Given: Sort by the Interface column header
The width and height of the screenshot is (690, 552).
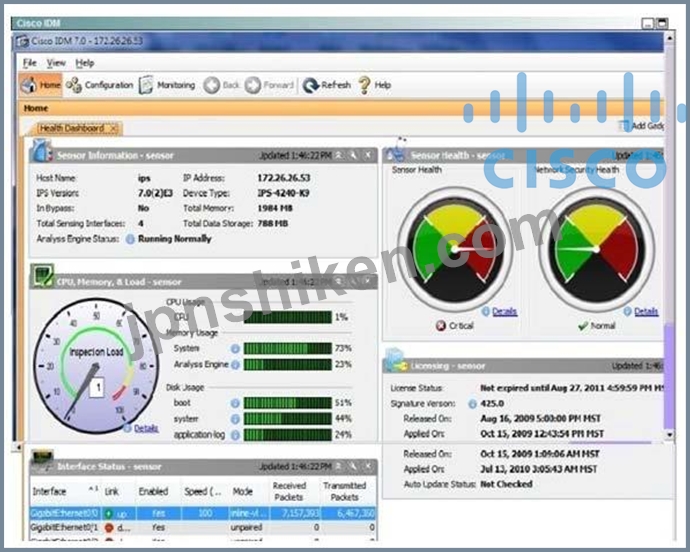Looking at the screenshot, I should 65,491.
